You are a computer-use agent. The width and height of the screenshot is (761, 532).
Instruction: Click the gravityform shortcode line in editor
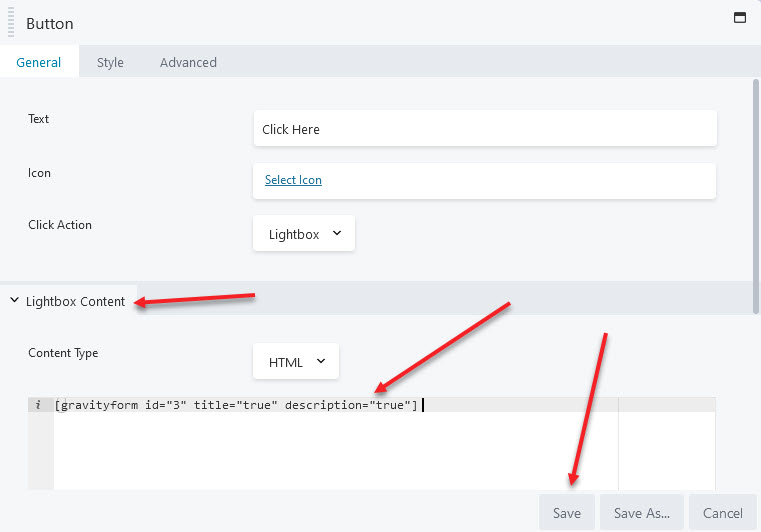click(x=236, y=405)
